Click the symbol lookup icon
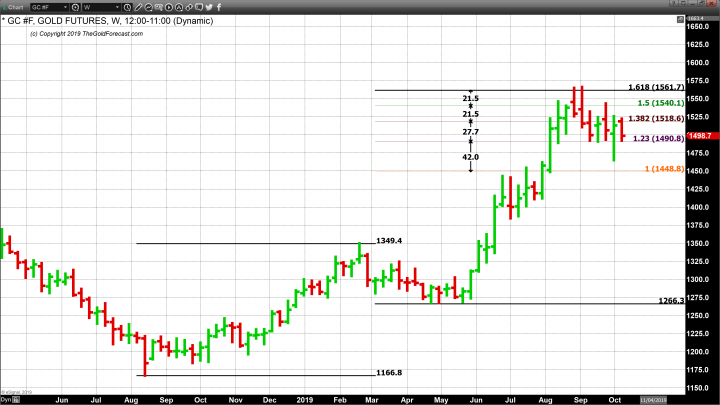 pos(75,7)
